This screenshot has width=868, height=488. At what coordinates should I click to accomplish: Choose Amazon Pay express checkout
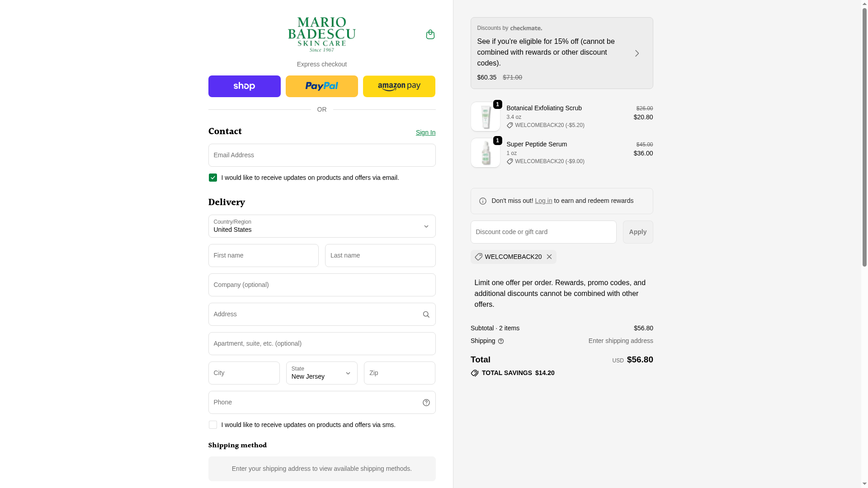[399, 86]
